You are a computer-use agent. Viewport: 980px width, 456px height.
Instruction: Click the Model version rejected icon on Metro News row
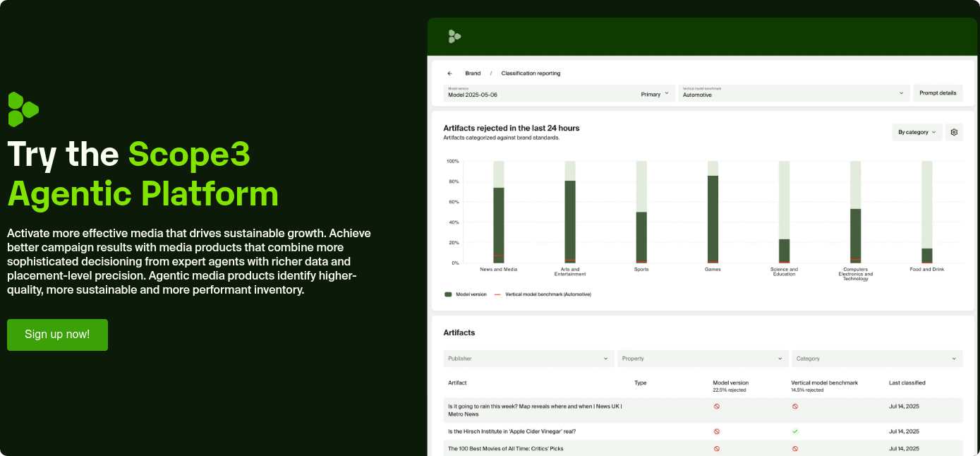717,407
